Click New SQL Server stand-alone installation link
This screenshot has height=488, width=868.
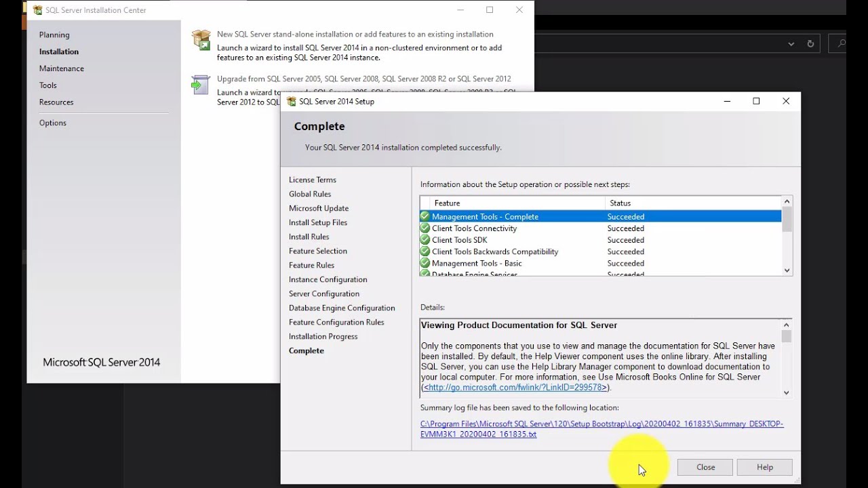355,34
